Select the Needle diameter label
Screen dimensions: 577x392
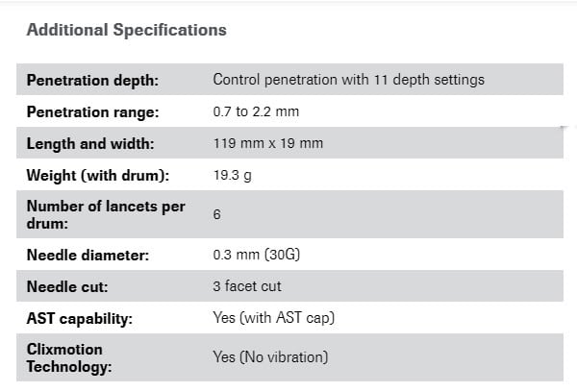click(88, 255)
